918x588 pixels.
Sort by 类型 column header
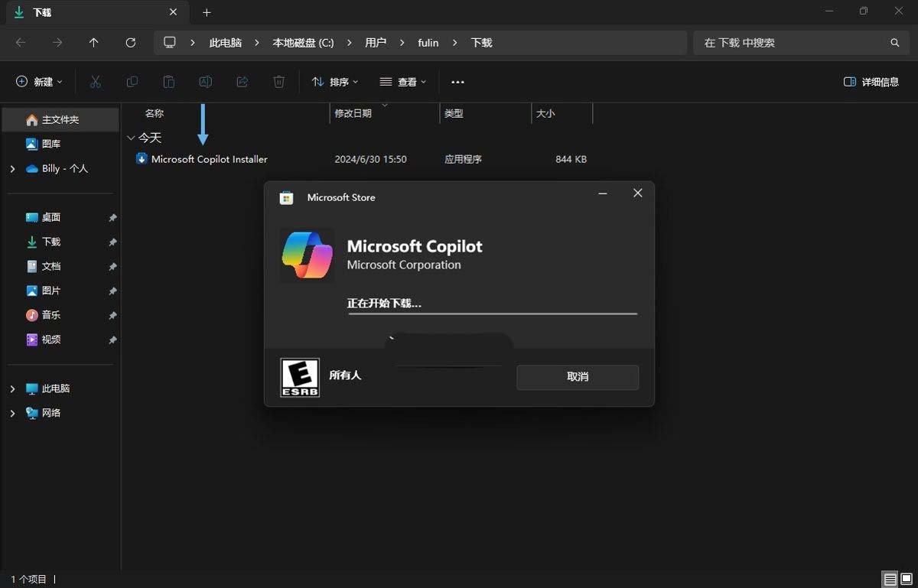pos(454,113)
